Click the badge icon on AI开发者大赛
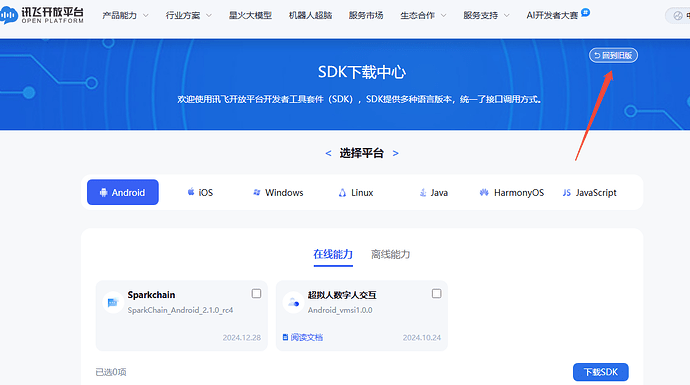 pos(585,12)
